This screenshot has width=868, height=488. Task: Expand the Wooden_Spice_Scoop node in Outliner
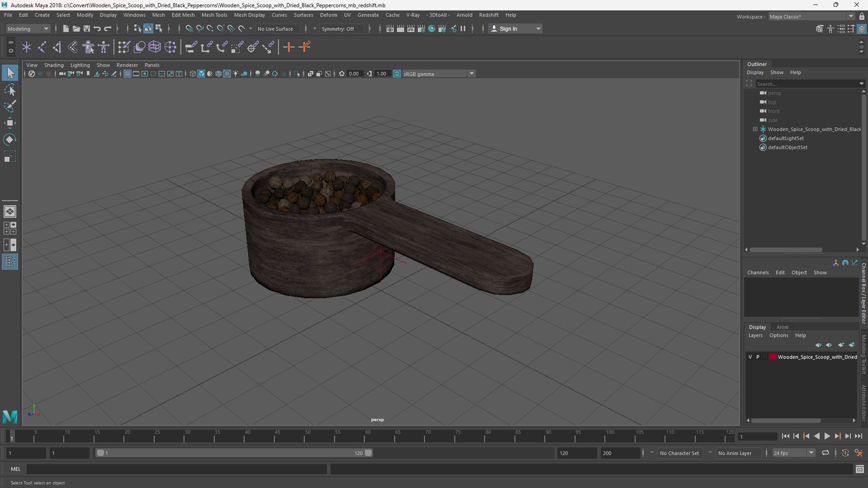click(x=755, y=129)
